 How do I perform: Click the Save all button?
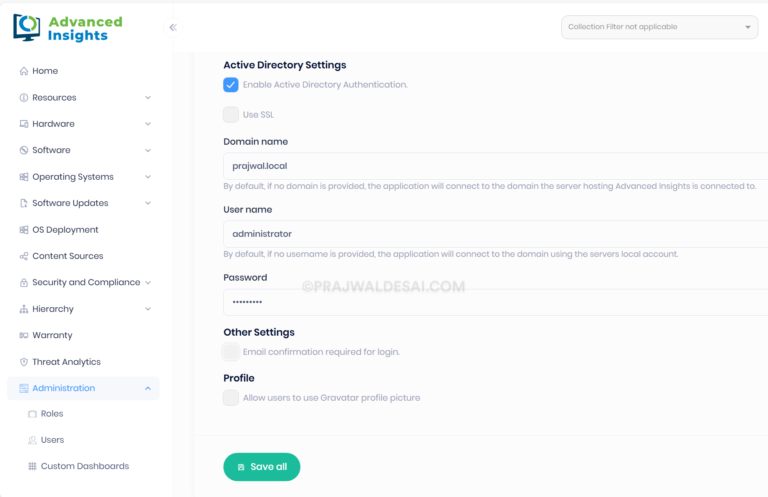262,467
